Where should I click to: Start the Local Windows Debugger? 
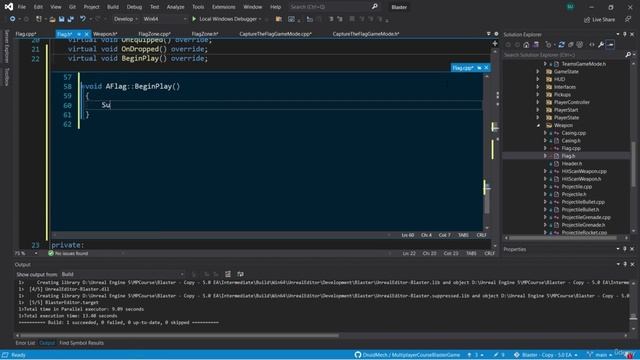click(x=226, y=19)
